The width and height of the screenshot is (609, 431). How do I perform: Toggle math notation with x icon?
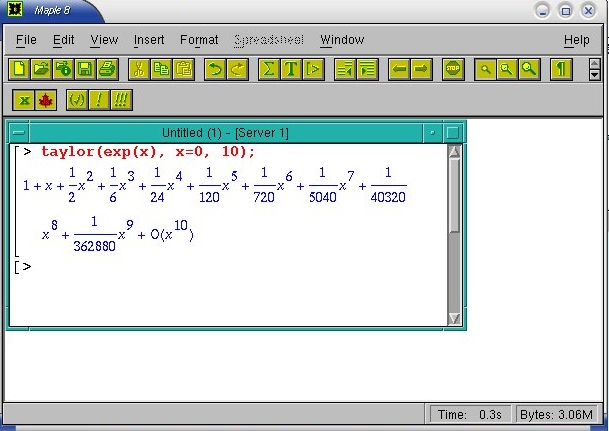pyautogui.click(x=23, y=100)
